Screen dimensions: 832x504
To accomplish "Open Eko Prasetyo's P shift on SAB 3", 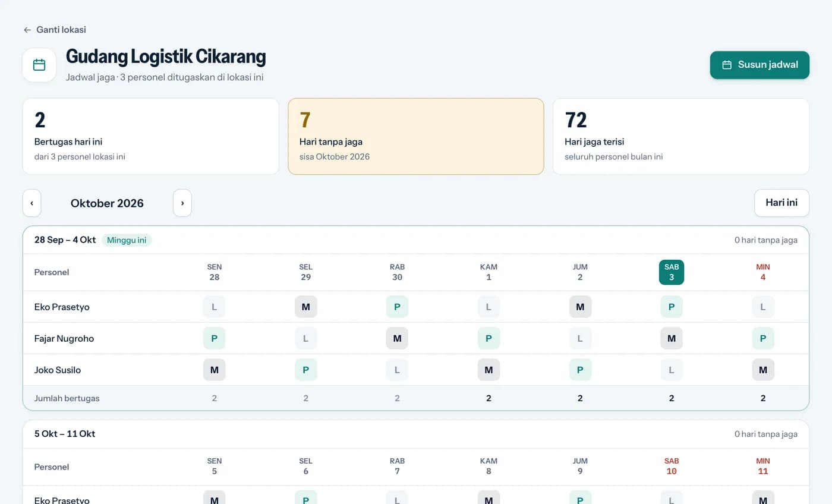I will pyautogui.click(x=672, y=307).
